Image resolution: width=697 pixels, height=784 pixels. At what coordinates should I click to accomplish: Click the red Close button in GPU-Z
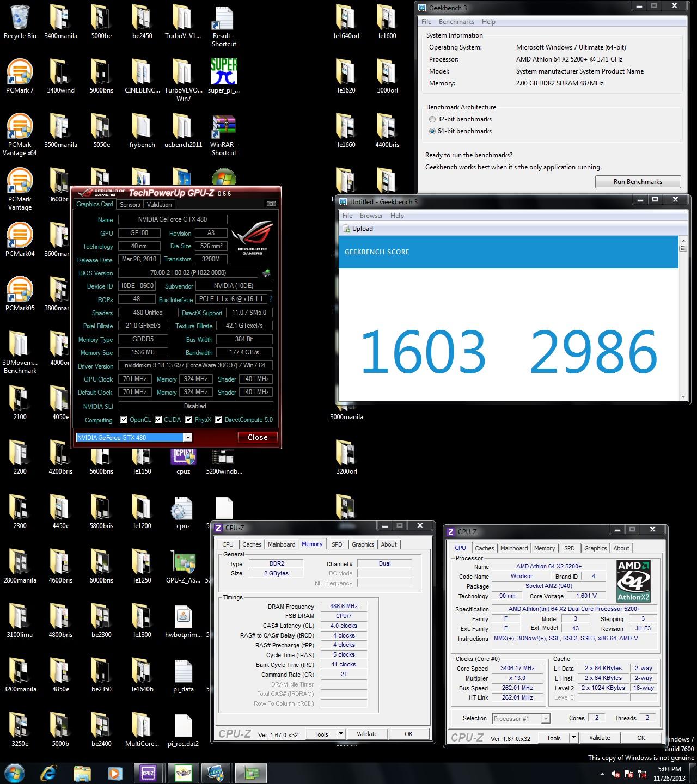coord(258,437)
